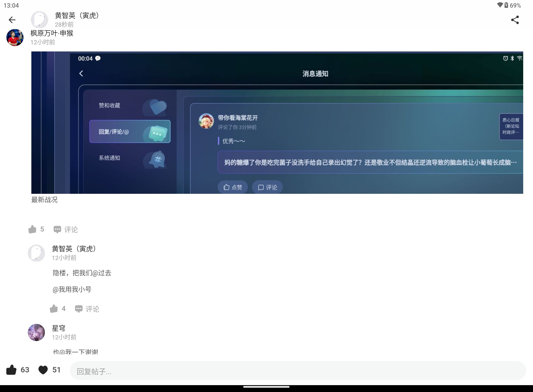Tap the mention @我用我小号

click(x=72, y=289)
